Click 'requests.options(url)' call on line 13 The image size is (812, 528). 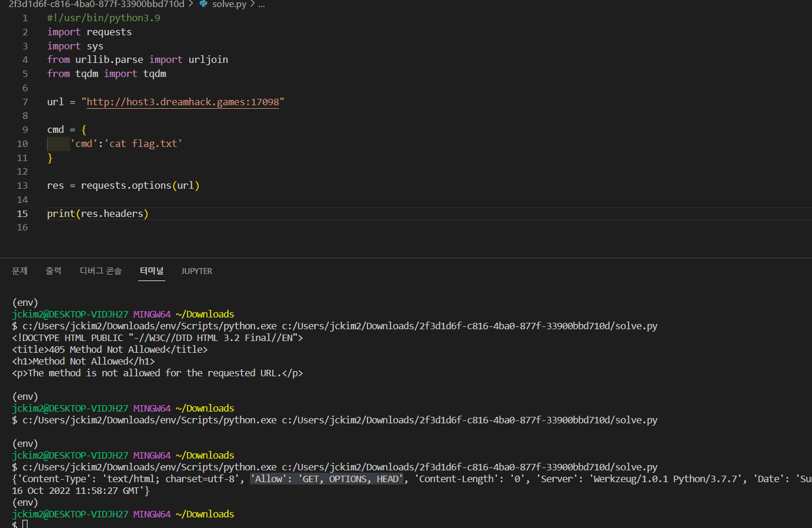tap(140, 186)
